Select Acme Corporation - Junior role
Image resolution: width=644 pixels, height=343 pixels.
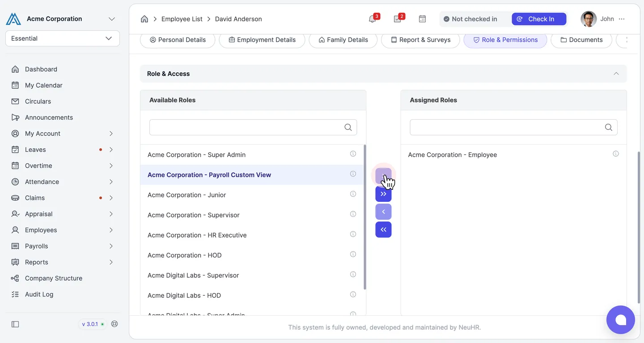252,195
